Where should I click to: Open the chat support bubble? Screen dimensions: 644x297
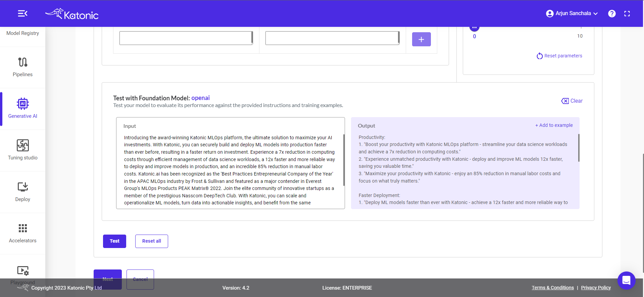pyautogui.click(x=626, y=280)
